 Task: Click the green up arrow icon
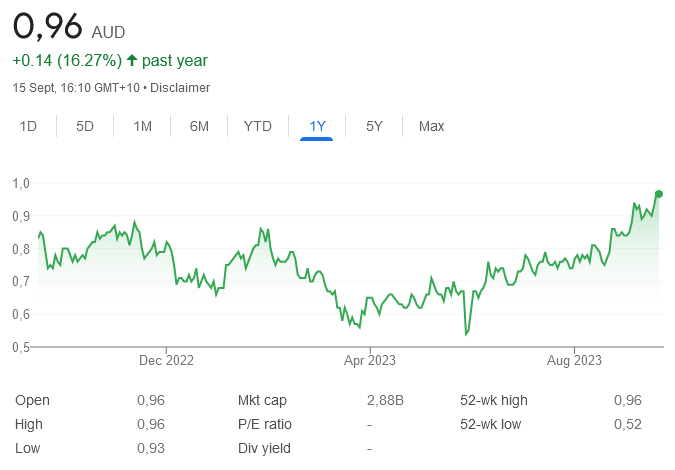(x=132, y=60)
